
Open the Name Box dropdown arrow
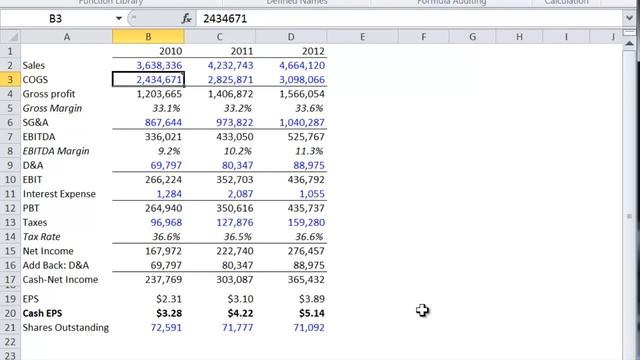(118, 18)
